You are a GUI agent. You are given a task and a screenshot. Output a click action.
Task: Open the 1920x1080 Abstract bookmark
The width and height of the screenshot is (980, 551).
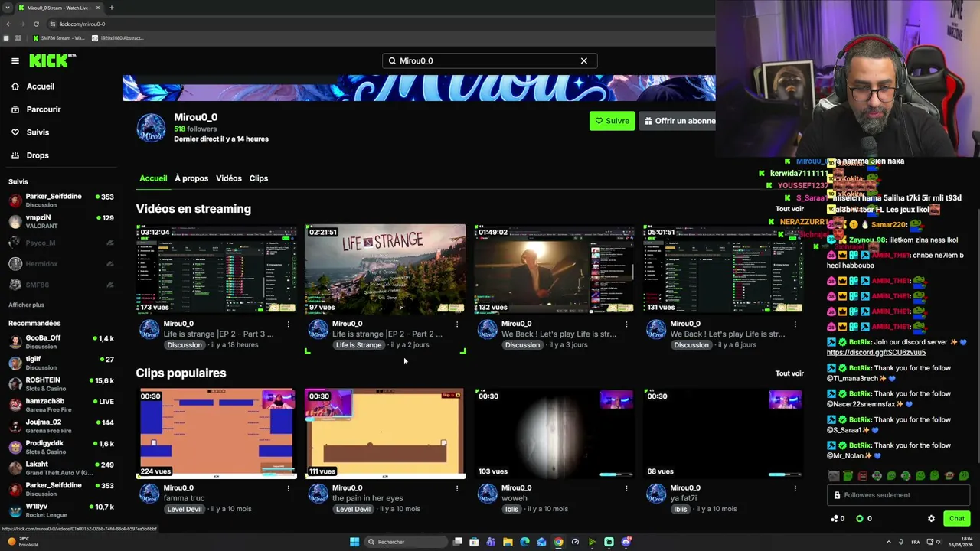pos(117,38)
